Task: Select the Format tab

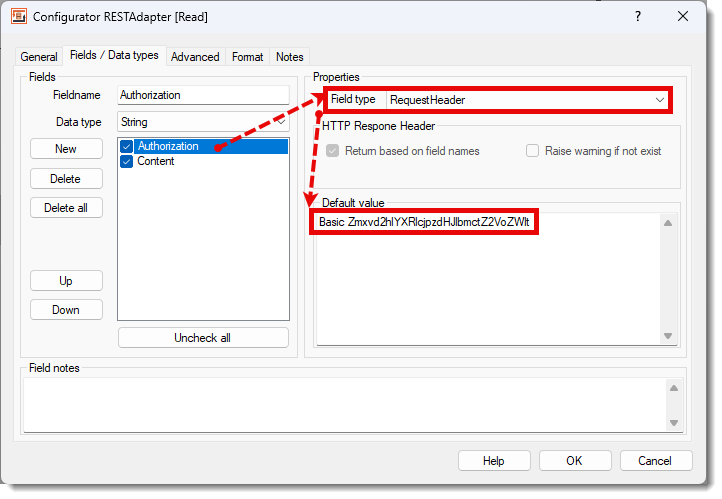Action: (248, 57)
